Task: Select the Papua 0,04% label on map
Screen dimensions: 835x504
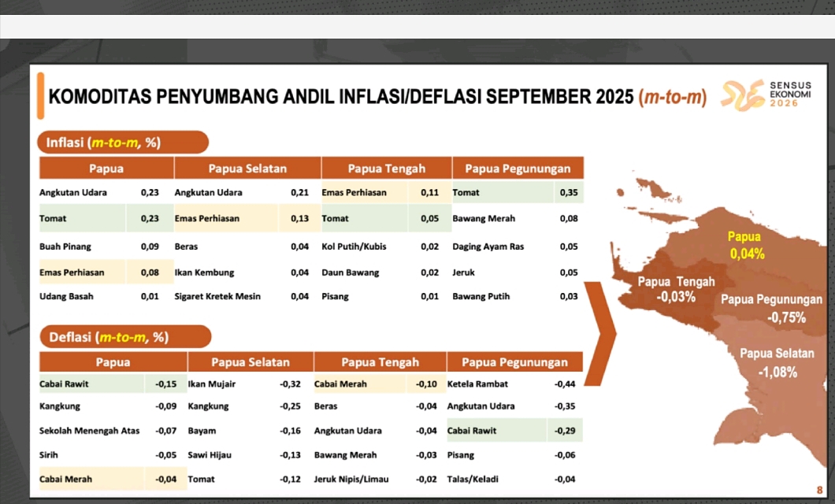Action: pos(745,245)
